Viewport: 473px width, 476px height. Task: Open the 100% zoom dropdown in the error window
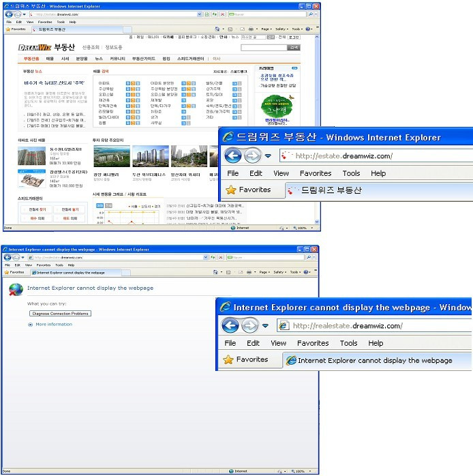(x=310, y=471)
